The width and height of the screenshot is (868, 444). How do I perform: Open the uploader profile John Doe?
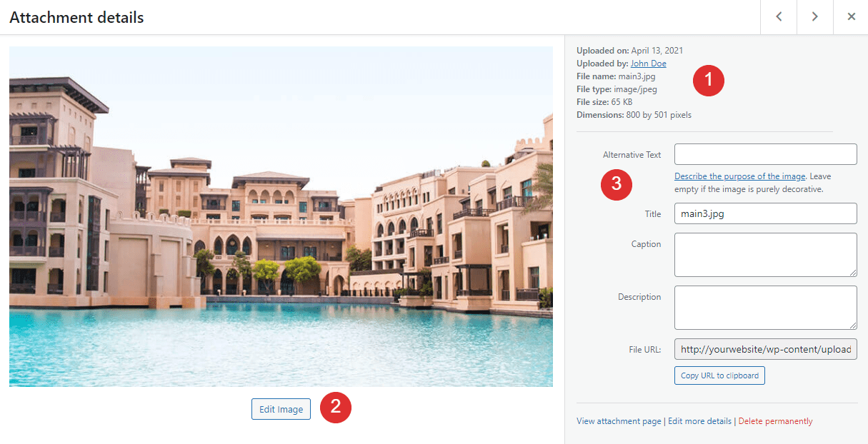pos(648,63)
